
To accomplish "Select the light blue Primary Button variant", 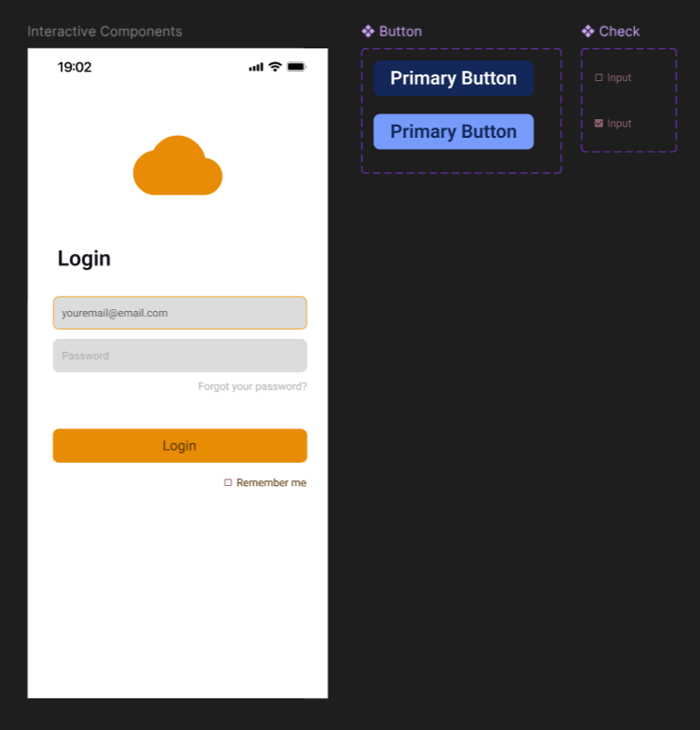I will point(453,132).
